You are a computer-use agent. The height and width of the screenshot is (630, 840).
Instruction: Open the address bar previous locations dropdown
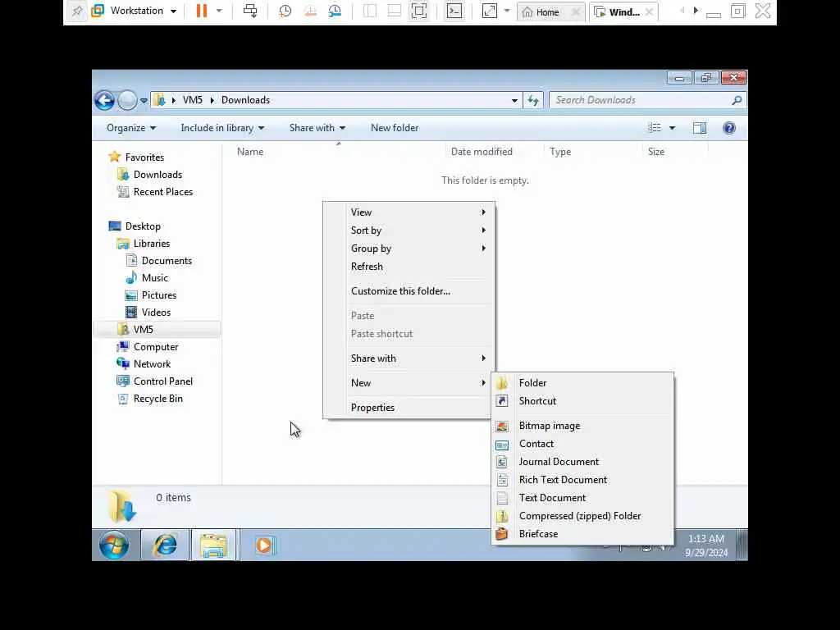tap(514, 100)
